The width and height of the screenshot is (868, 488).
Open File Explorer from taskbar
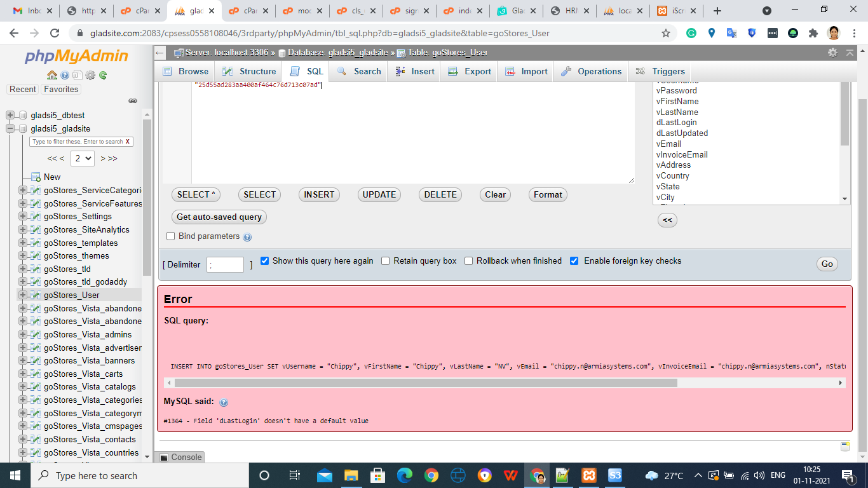(351, 475)
